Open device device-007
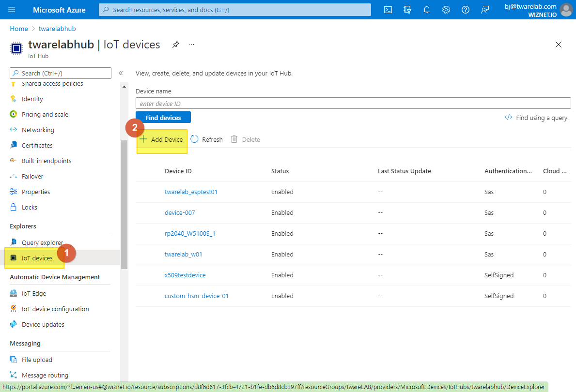Viewport: 576px width, 392px height. pyautogui.click(x=180, y=212)
